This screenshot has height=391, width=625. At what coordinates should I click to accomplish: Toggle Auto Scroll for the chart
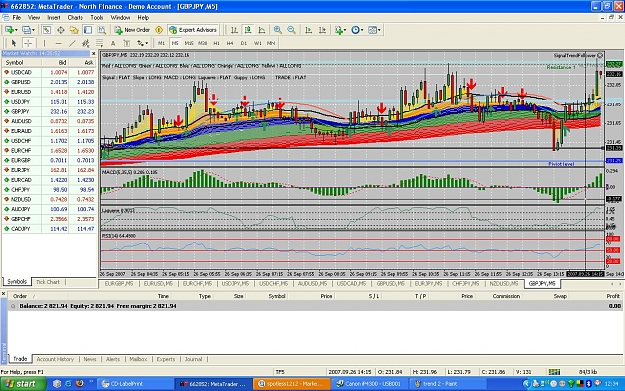tap(309, 30)
